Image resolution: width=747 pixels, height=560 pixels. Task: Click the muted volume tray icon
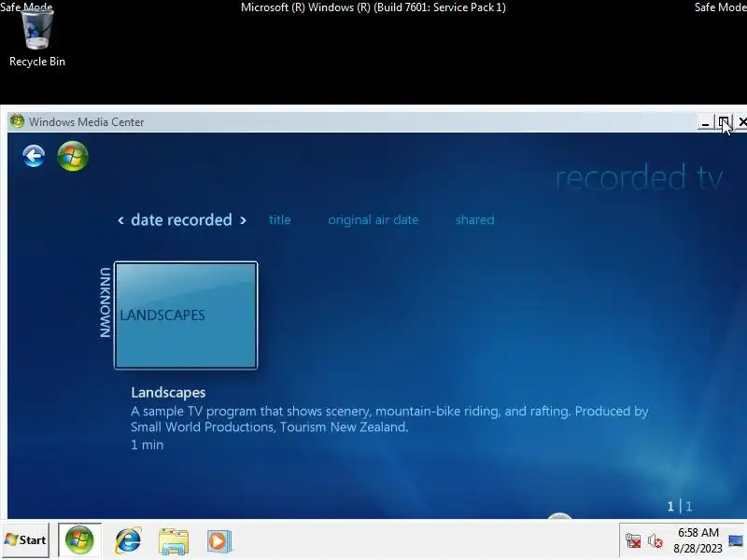(655, 541)
